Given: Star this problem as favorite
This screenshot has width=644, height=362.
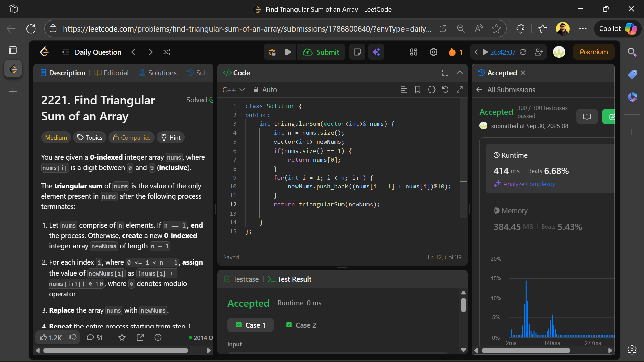Looking at the screenshot, I should click(x=122, y=338).
